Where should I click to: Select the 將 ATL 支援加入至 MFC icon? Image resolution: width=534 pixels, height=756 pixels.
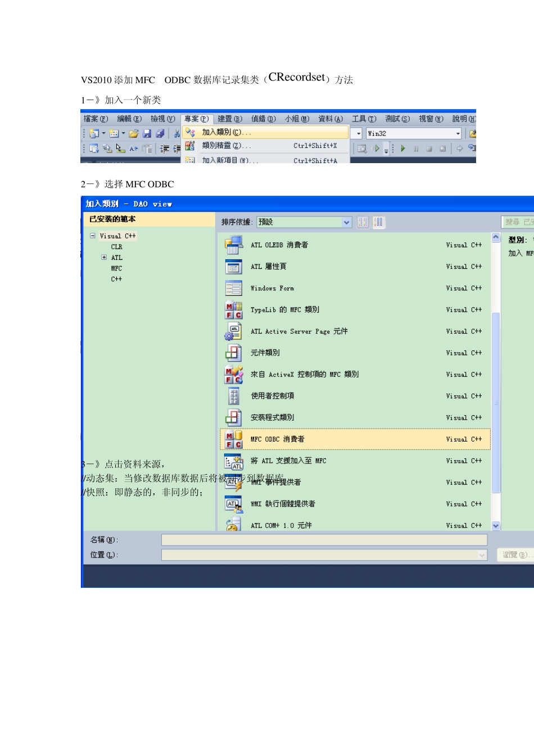(233, 461)
